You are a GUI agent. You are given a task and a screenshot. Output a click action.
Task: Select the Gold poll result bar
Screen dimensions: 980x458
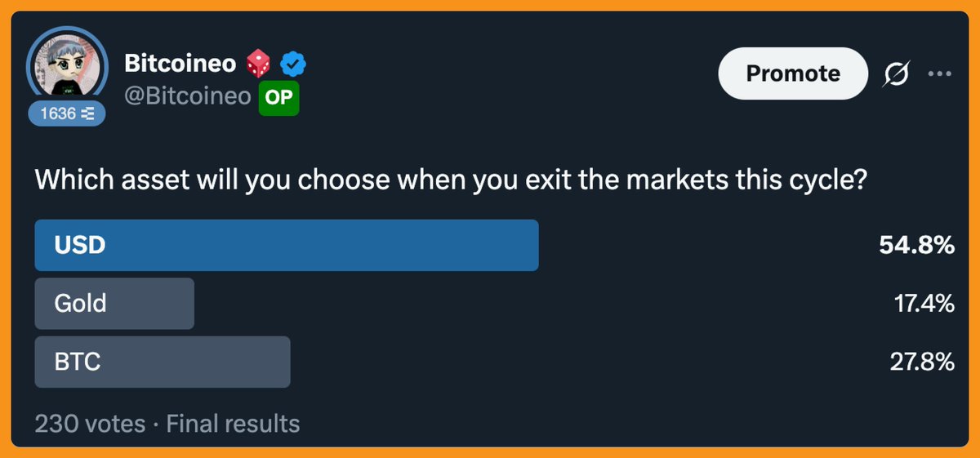pyautogui.click(x=114, y=304)
